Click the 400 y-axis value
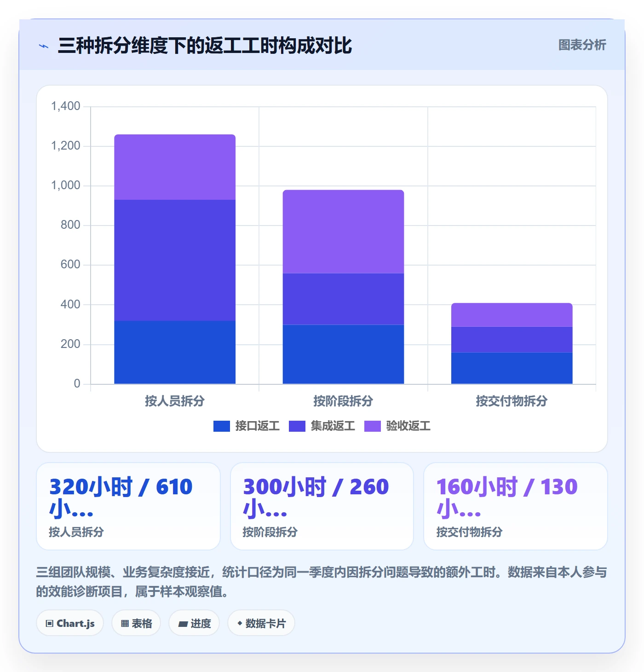 [70, 304]
